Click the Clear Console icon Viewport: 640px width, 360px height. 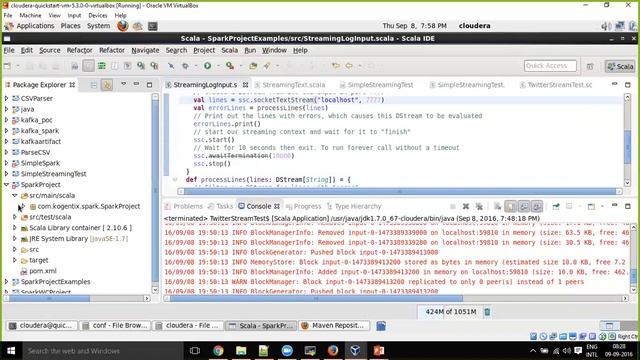pos(497,207)
